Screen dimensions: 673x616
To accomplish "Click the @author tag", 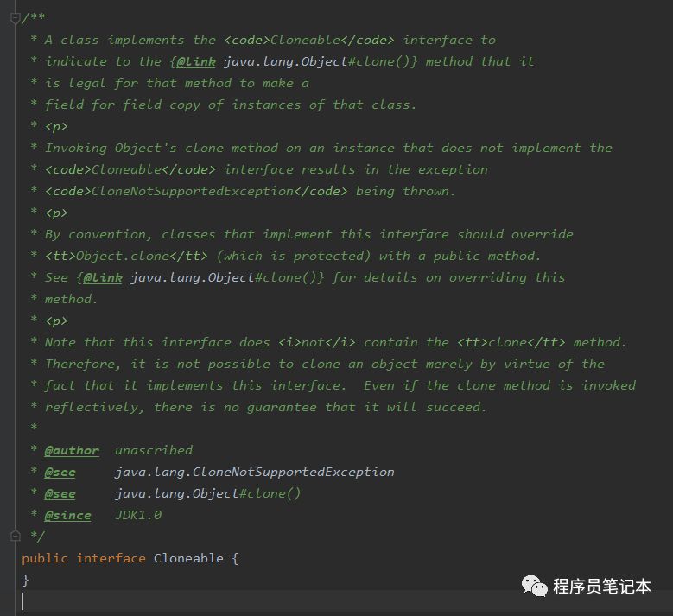I will pyautogui.click(x=72, y=450).
